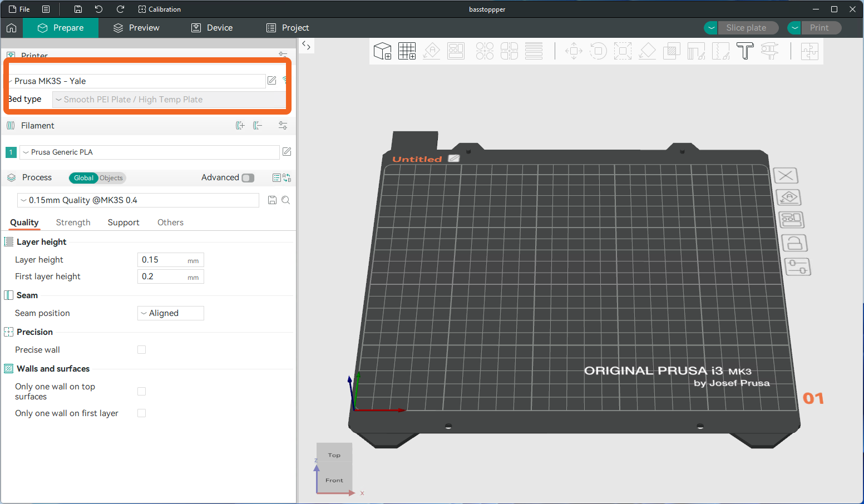Expand the 0.15mm Quality process preset dropdown

[137, 200]
